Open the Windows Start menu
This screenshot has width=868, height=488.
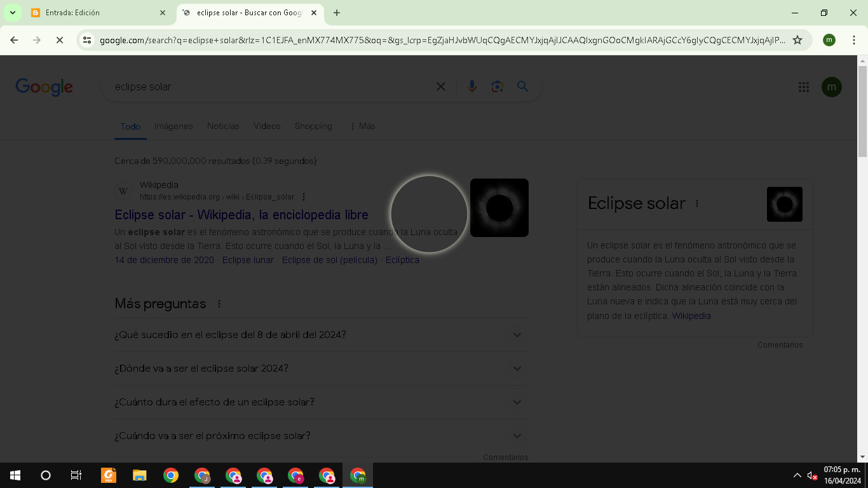tap(15, 475)
